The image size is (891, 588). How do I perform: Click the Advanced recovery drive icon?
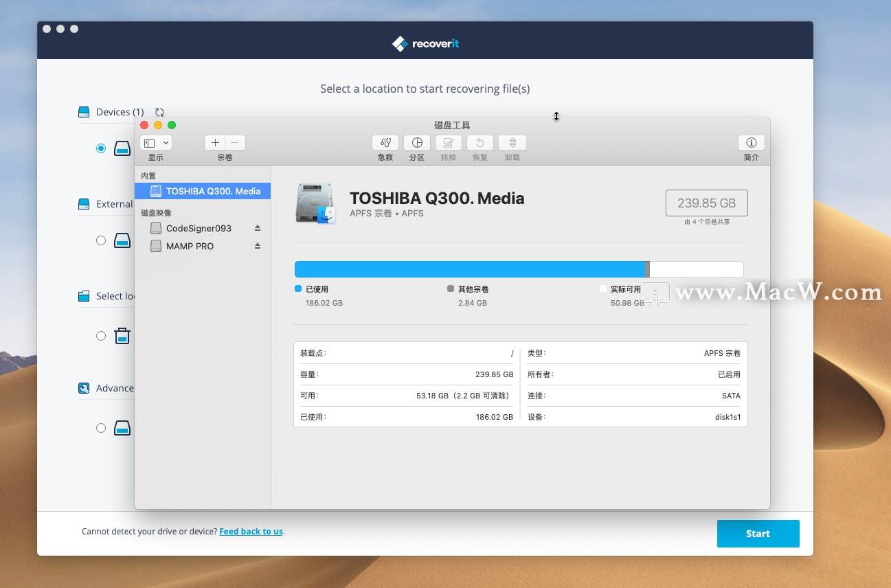tap(122, 428)
